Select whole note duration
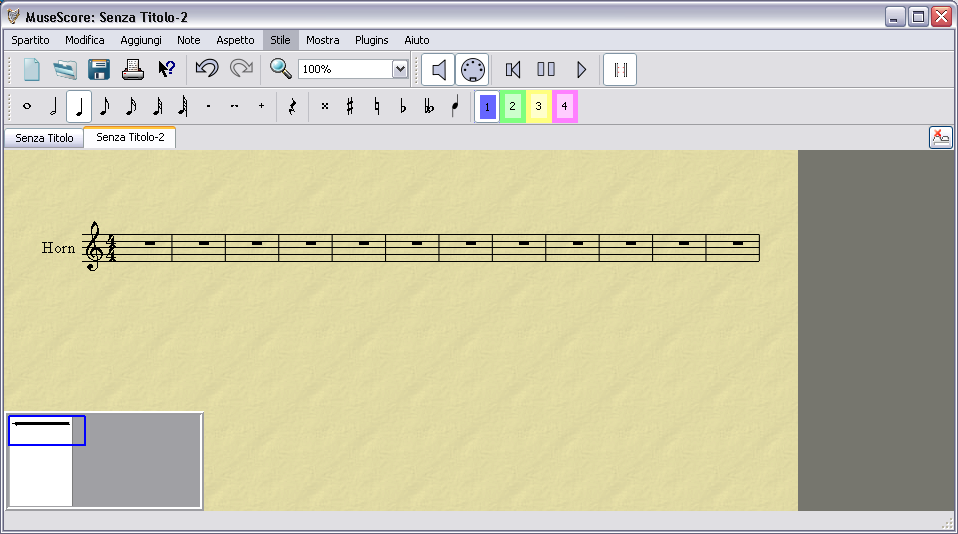958x534 pixels. [x=27, y=106]
